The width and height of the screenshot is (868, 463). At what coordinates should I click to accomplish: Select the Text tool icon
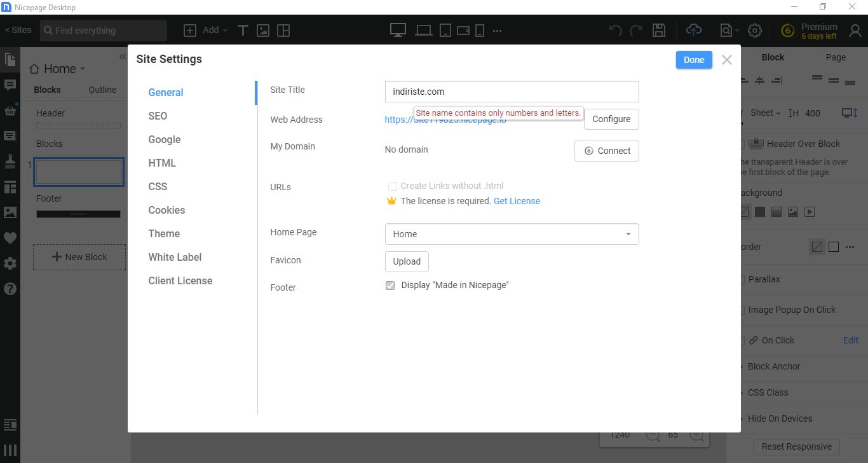tap(243, 31)
